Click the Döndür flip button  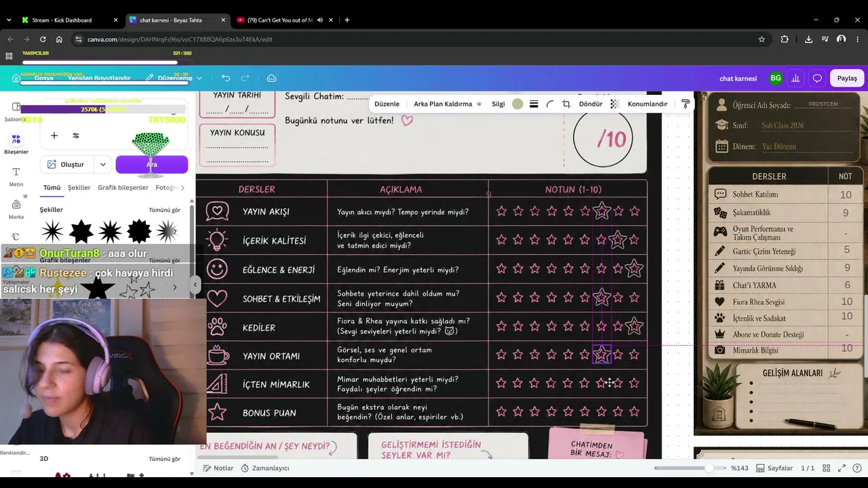591,104
